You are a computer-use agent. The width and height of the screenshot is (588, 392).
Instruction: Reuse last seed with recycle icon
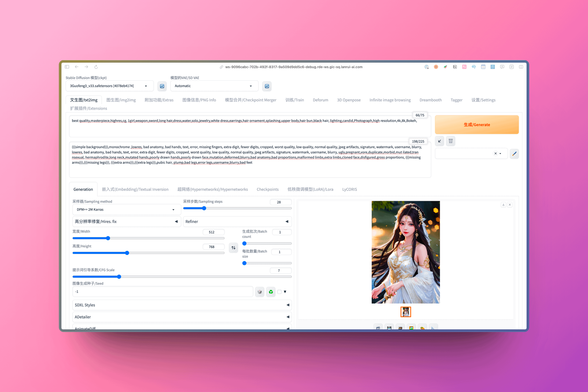pyautogui.click(x=271, y=292)
